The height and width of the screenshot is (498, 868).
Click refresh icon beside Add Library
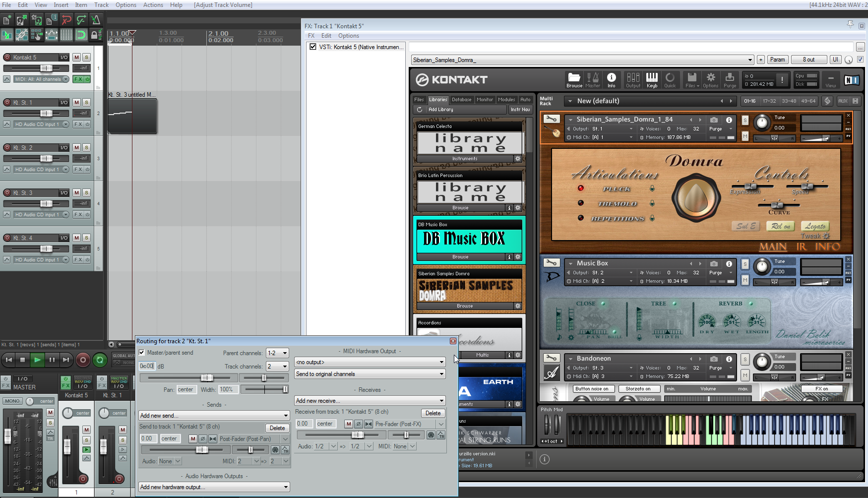pyautogui.click(x=419, y=110)
